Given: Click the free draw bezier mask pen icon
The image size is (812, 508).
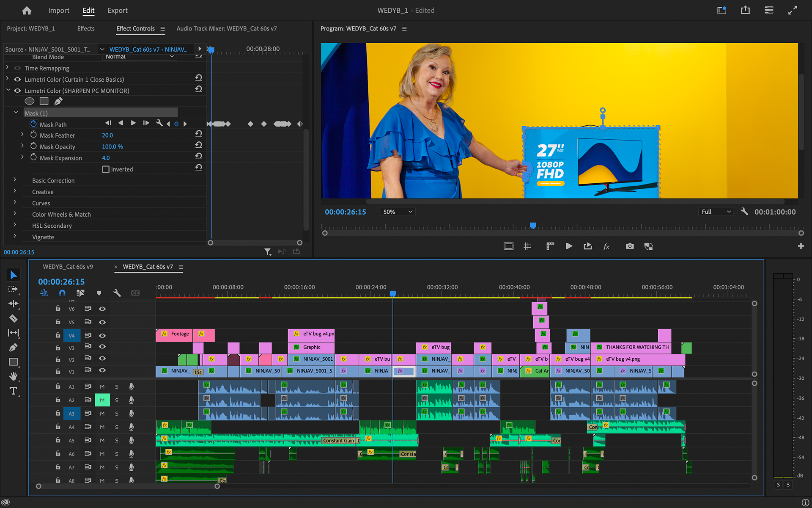Looking at the screenshot, I should 58,101.
